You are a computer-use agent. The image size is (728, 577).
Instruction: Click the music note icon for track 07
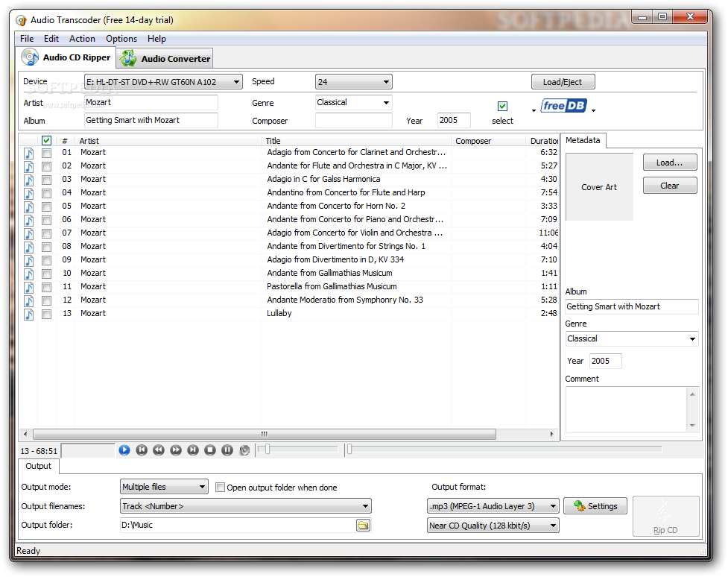29,233
